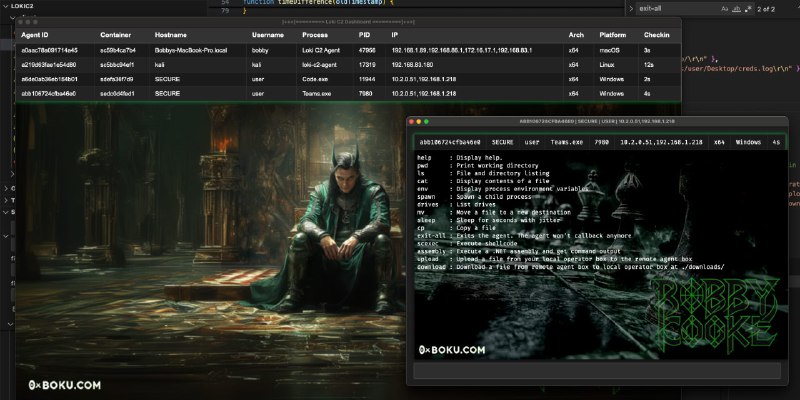Click the spawn command line in agent terminal
Viewport: 800px width, 400px height.
(x=474, y=196)
